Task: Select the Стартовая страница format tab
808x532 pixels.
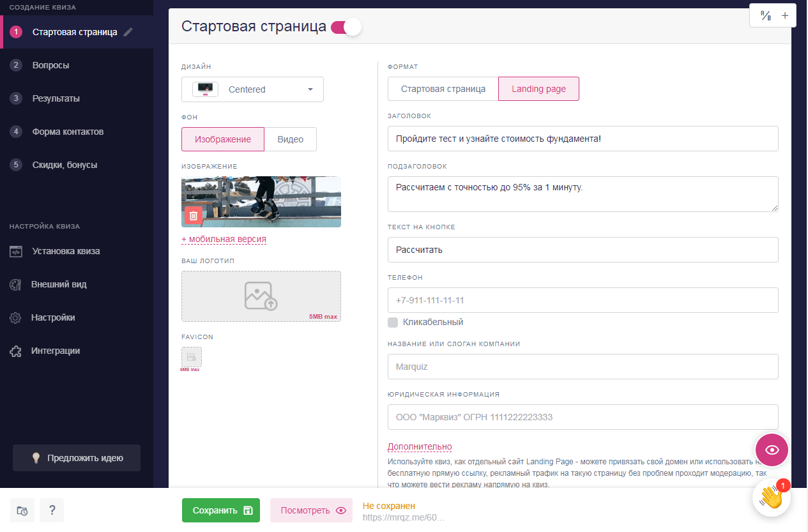Action: [x=443, y=89]
